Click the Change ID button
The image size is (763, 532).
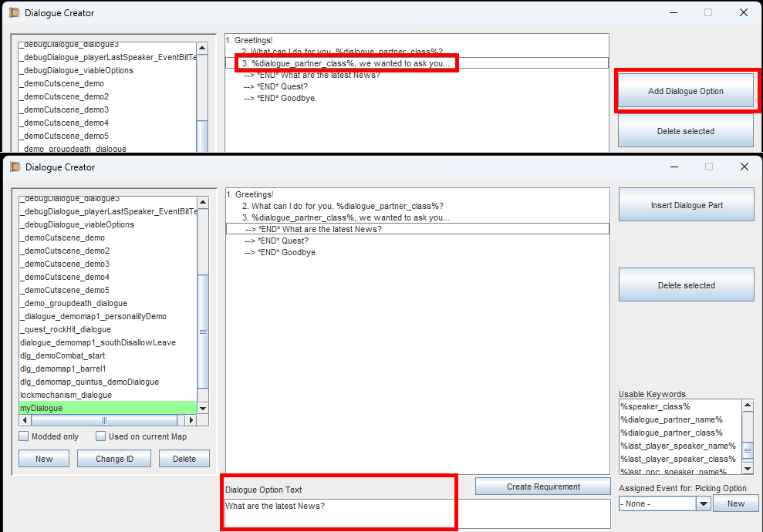(114, 459)
